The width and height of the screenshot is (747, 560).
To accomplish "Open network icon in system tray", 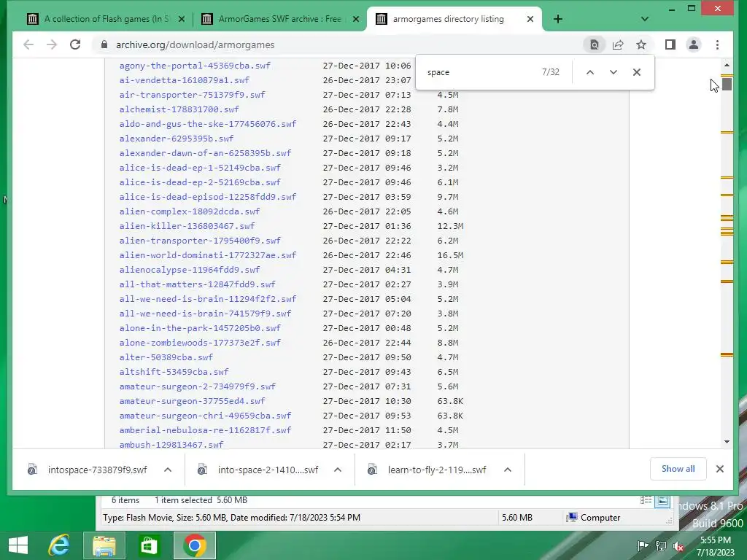I will [661, 545].
